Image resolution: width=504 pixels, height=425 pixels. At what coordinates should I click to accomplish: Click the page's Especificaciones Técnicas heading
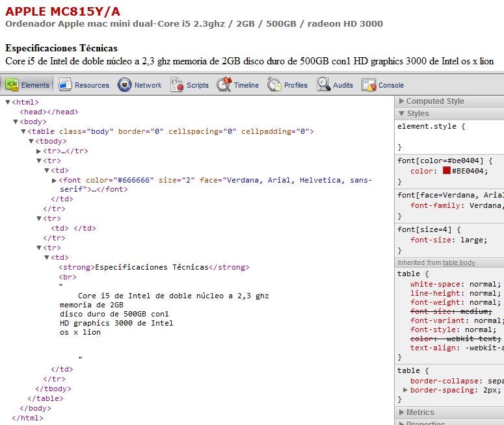point(61,48)
